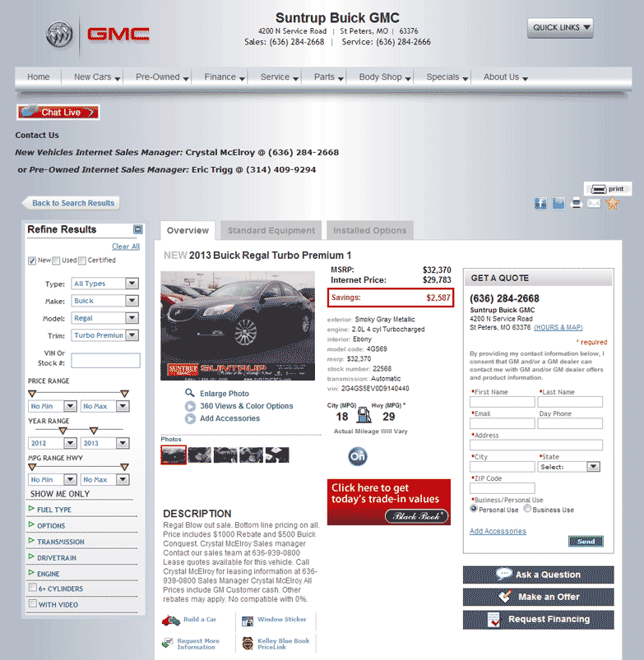Click the Build a Car icon
644x660 pixels.
171,620
